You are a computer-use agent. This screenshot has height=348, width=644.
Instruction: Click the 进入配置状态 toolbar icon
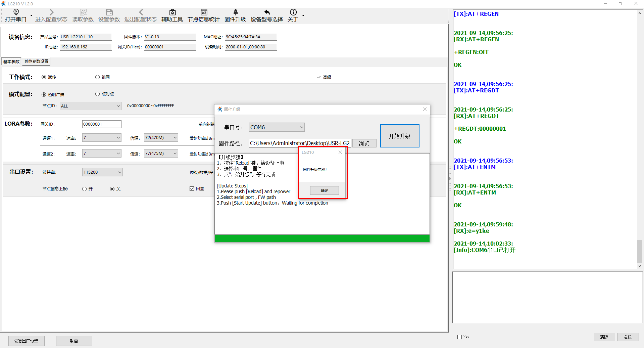(x=51, y=12)
